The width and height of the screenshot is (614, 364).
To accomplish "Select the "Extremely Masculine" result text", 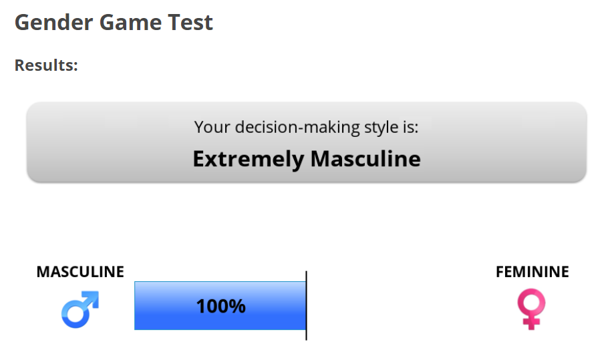I will click(307, 159).
